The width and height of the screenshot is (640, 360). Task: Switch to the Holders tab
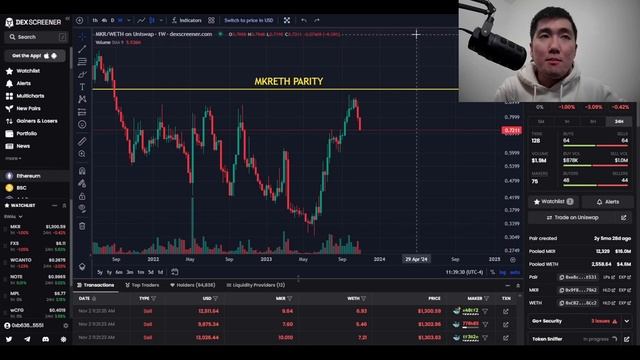pyautogui.click(x=192, y=285)
